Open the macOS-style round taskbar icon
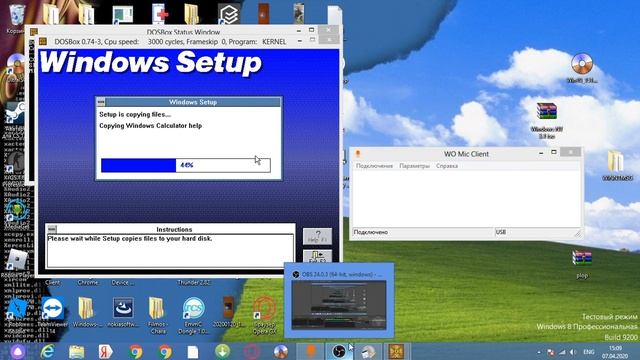 point(281,351)
